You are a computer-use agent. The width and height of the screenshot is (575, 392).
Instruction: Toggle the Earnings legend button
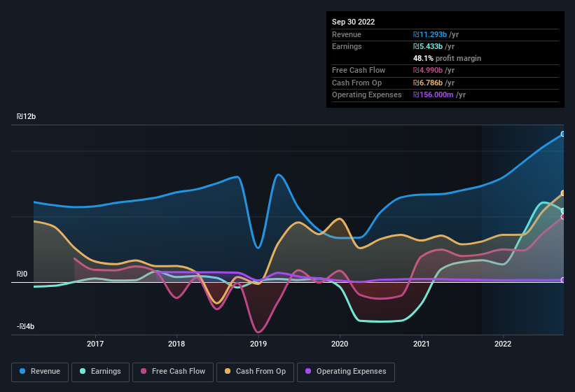point(100,372)
